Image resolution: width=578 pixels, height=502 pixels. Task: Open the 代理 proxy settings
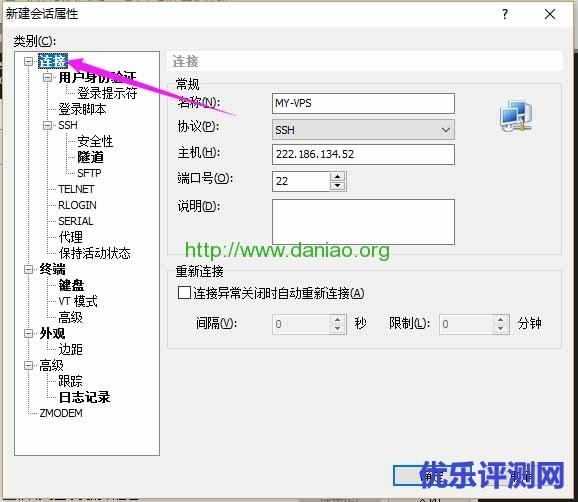click(70, 237)
